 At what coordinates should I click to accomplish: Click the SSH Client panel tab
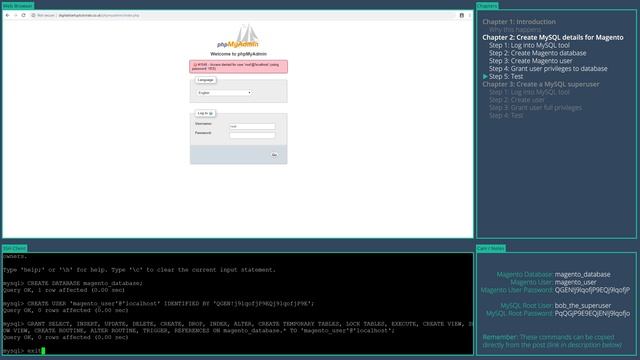coord(15,248)
